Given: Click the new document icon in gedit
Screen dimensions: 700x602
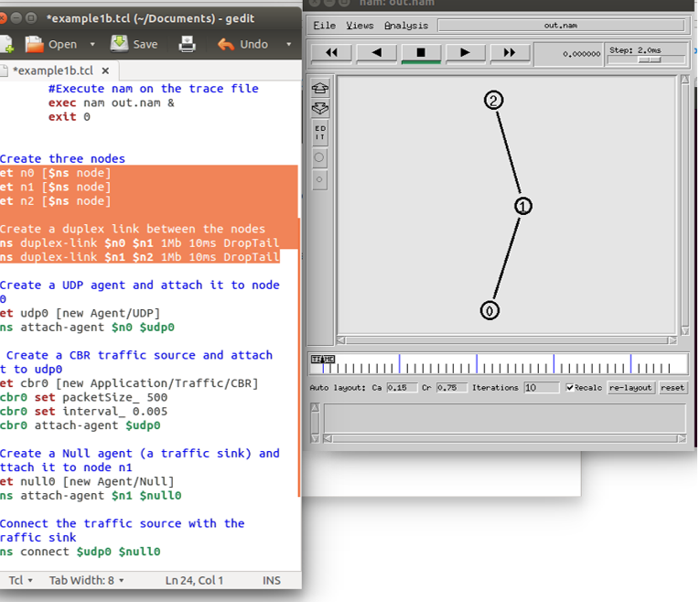Looking at the screenshot, I should click(x=6, y=44).
